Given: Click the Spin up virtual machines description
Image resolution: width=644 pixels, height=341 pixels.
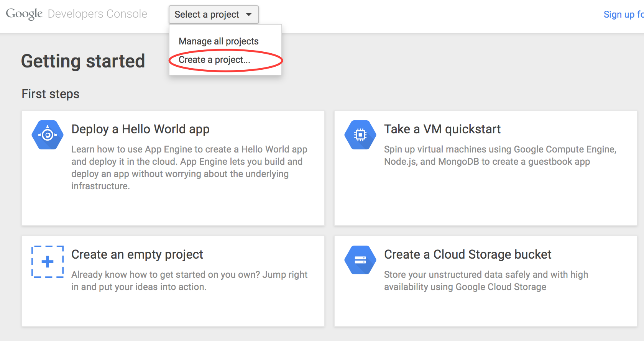Looking at the screenshot, I should click(500, 155).
